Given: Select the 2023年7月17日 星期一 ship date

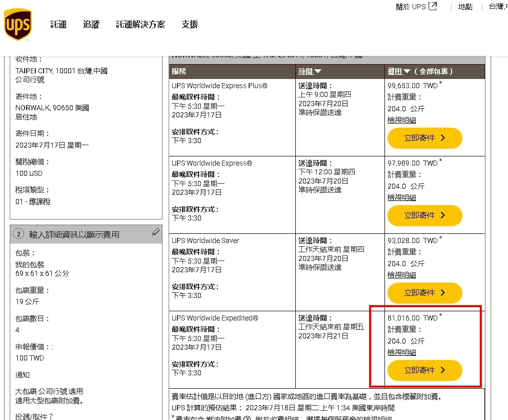Looking at the screenshot, I should [52, 145].
